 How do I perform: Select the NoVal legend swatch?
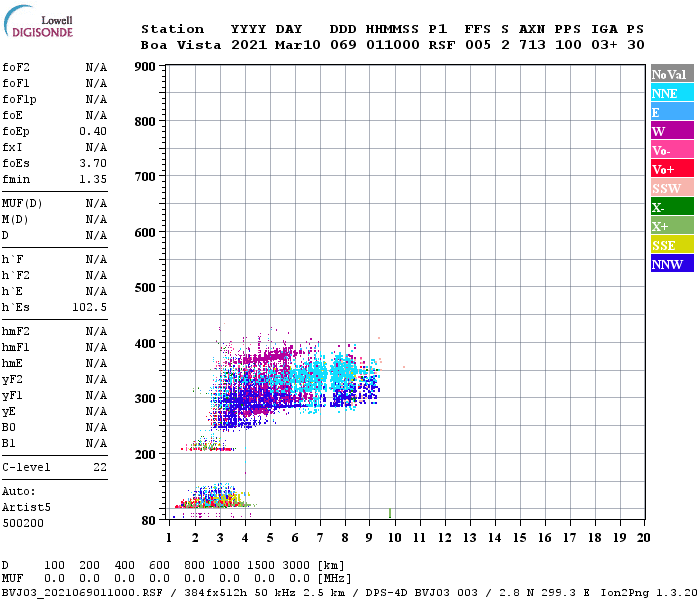(672, 74)
